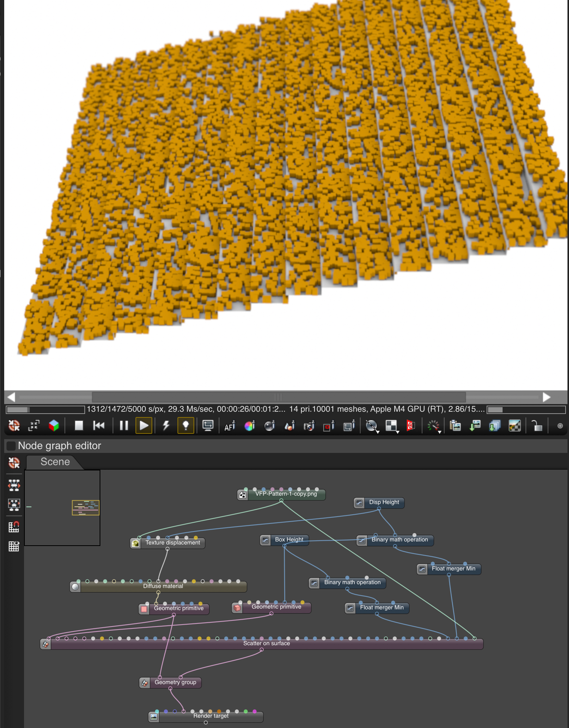Viewport: 569px width, 728px height.
Task: Click the Render target node icon
Action: [154, 717]
